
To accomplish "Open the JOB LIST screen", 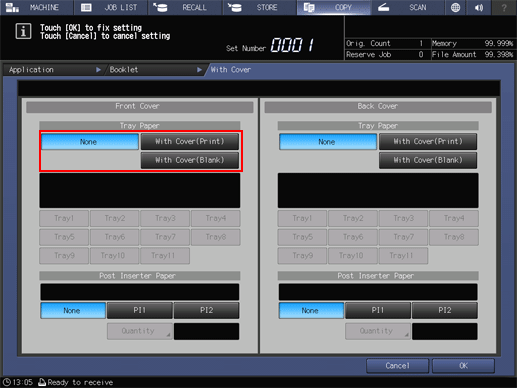I will (111, 7).
